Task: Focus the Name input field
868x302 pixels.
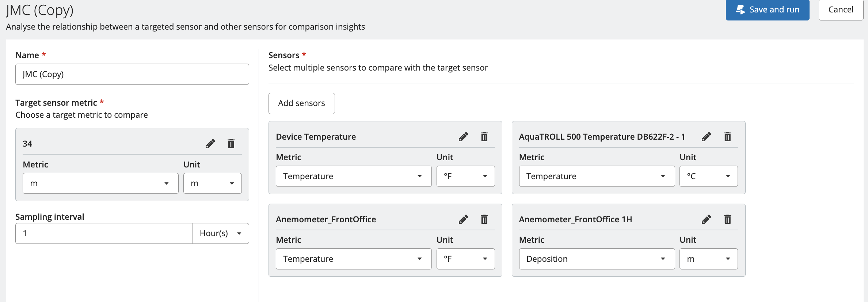Action: (132, 74)
